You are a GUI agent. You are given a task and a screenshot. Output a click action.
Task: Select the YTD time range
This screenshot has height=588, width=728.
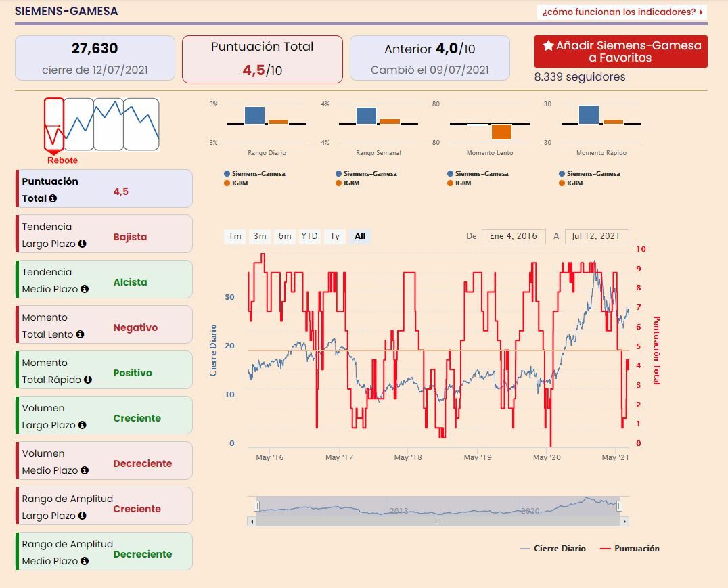(309, 236)
